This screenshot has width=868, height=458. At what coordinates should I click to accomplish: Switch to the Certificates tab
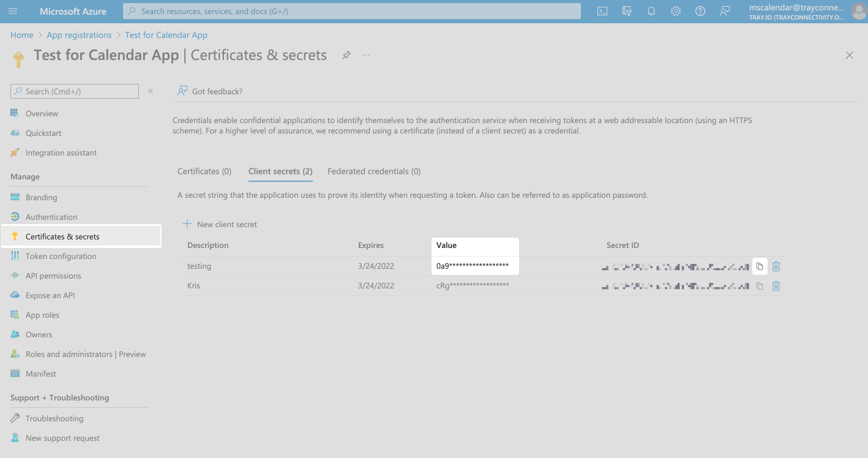tap(204, 171)
